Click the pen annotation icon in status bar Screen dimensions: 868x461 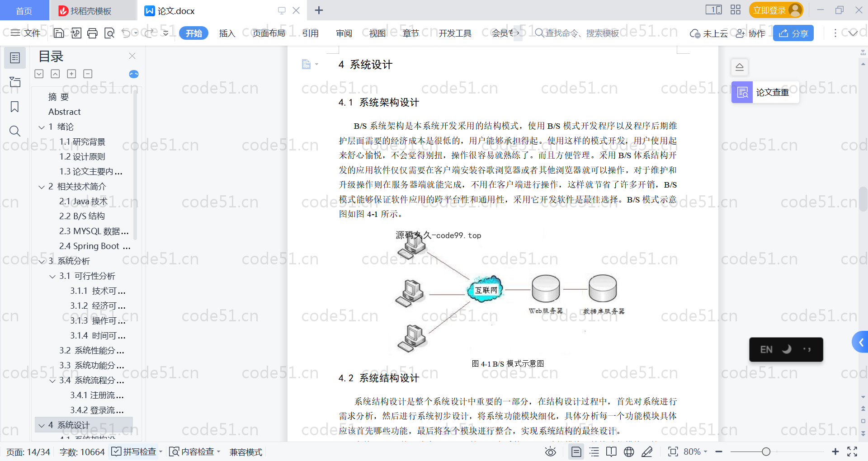(x=647, y=452)
